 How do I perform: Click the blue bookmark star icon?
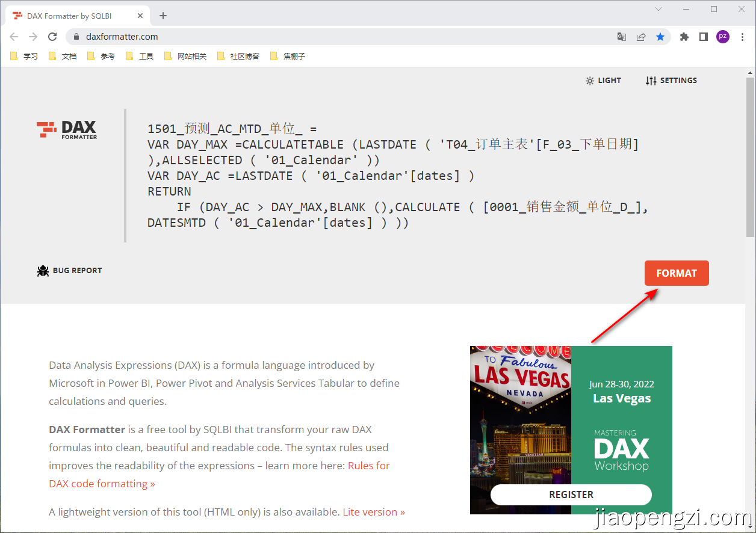[660, 37]
